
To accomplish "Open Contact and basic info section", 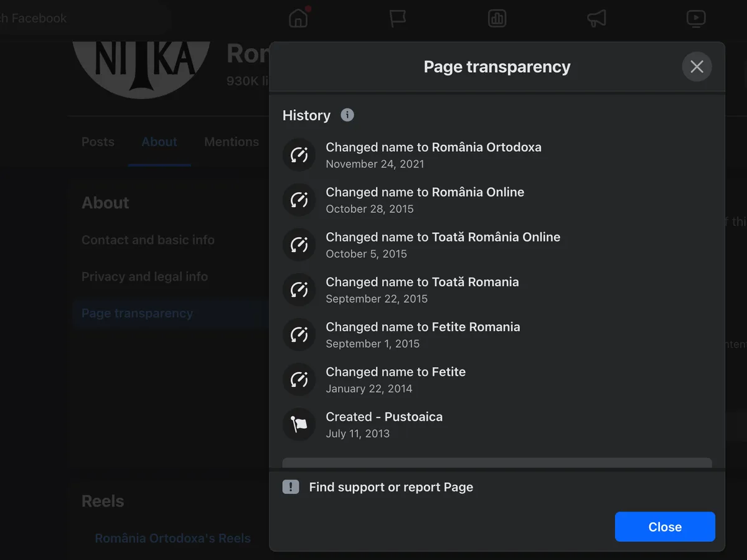I will click(x=148, y=240).
